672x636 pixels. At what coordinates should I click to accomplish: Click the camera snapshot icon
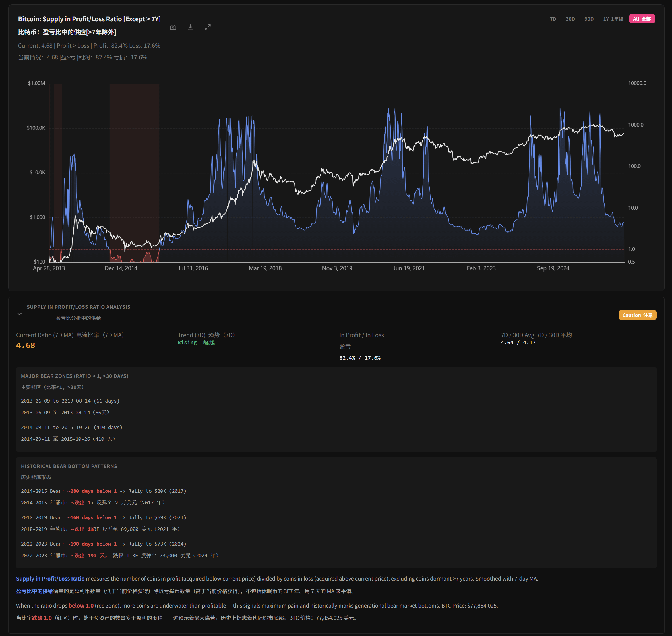(173, 28)
